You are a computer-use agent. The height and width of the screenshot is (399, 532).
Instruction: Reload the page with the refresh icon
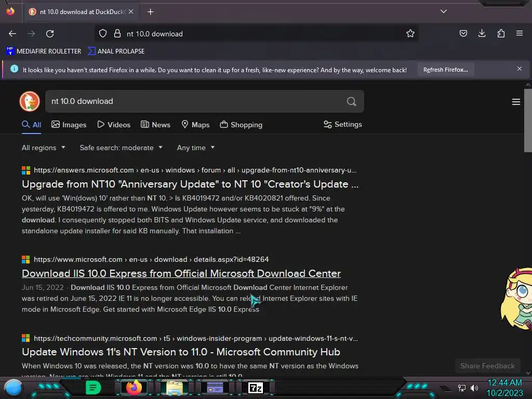pyautogui.click(x=50, y=34)
